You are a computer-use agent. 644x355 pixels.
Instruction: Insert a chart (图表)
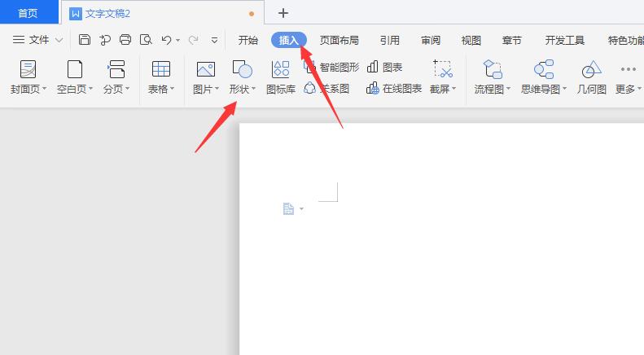coord(384,67)
